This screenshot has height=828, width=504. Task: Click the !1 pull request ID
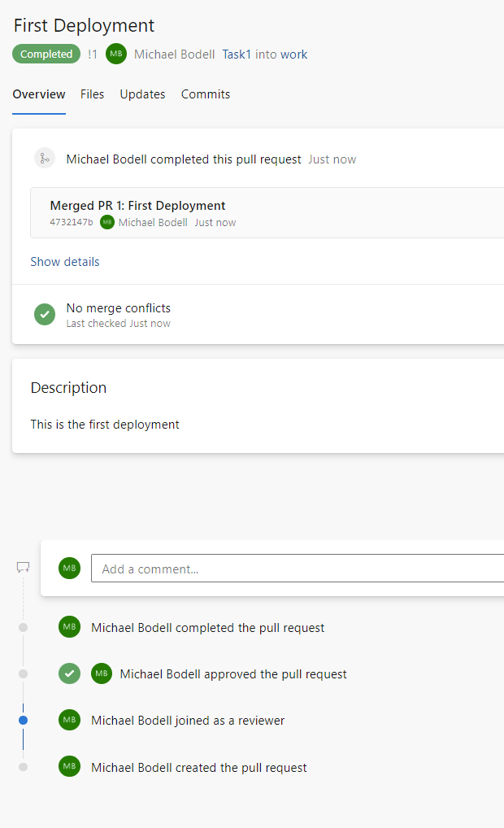(93, 54)
